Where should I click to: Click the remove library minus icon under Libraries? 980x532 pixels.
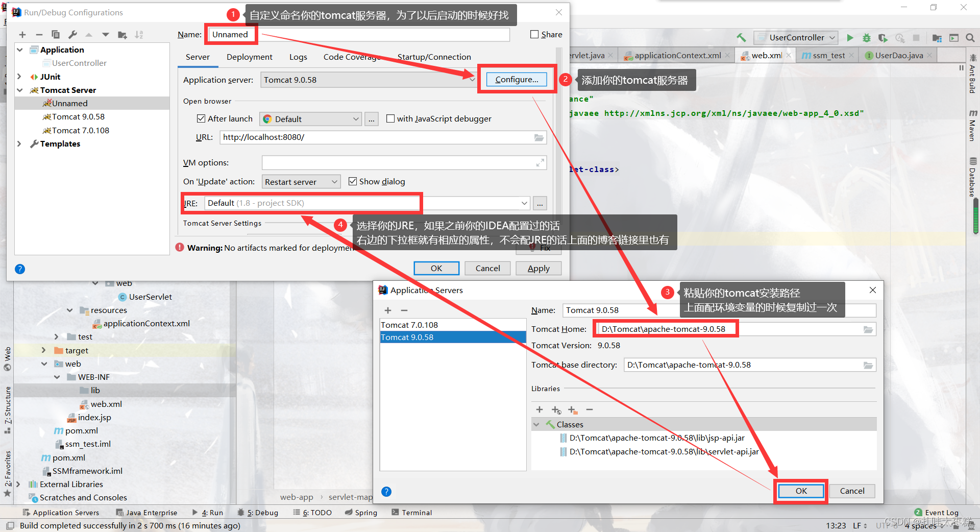click(590, 409)
